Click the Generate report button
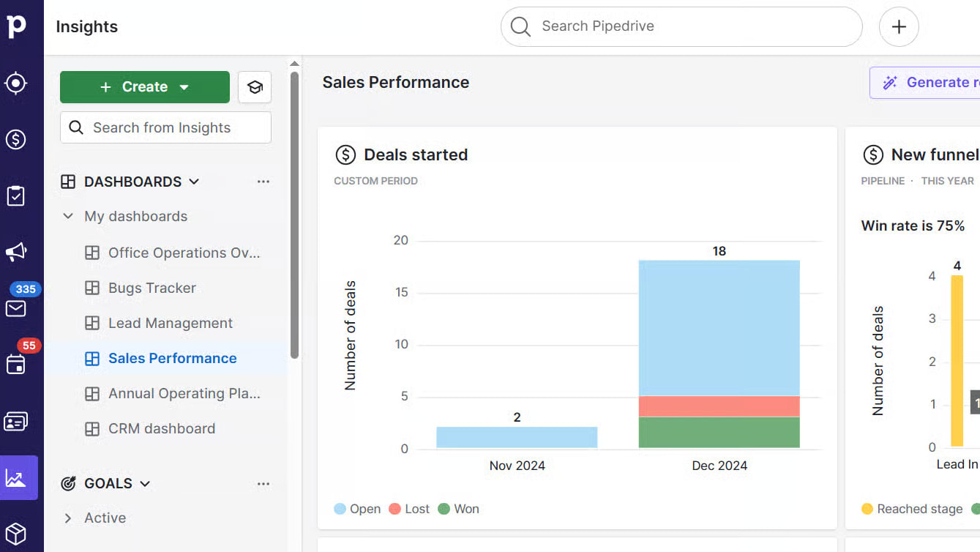This screenshot has width=980, height=552. click(x=925, y=83)
